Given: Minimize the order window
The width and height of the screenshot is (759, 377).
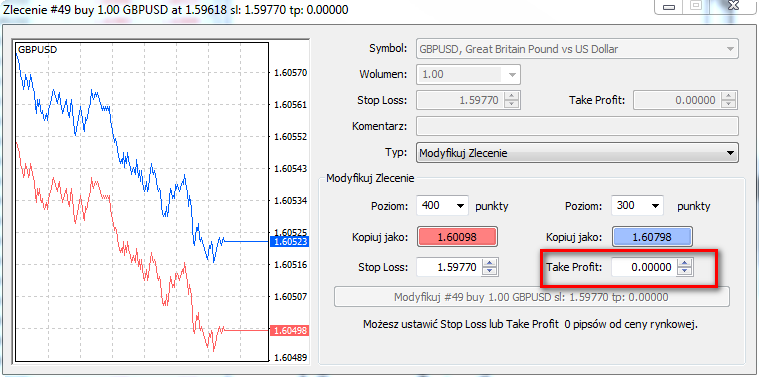Looking at the screenshot, I should click(669, 6).
